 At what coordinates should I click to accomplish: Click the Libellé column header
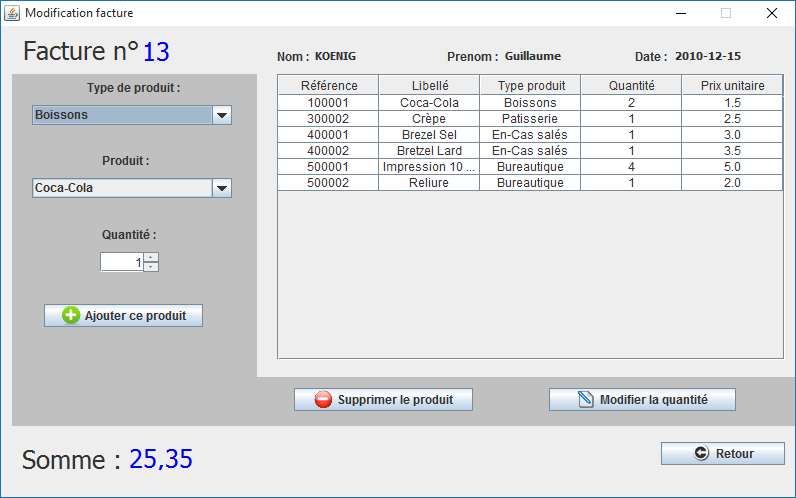coord(429,86)
